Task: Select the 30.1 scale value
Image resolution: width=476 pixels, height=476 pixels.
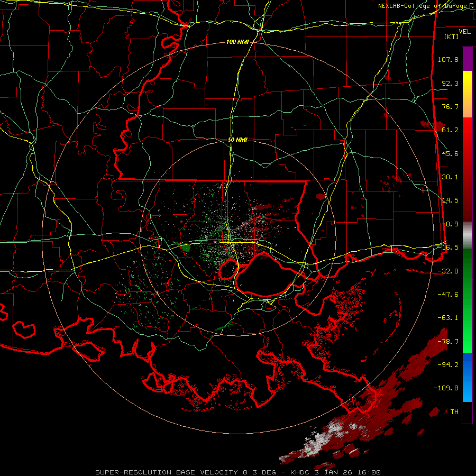Action: [x=450, y=177]
